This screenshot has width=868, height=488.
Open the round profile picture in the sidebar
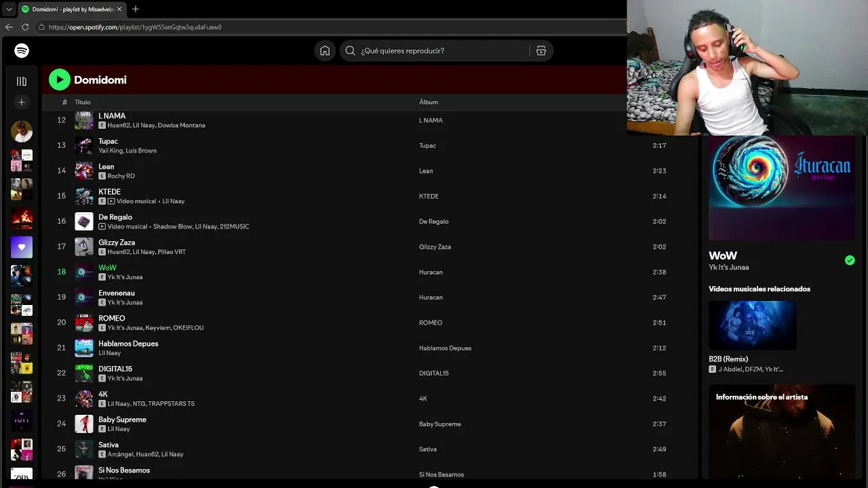pyautogui.click(x=22, y=131)
